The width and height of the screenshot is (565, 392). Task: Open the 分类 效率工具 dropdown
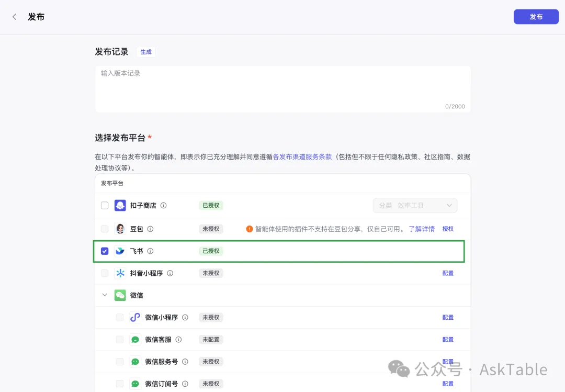[x=415, y=206]
